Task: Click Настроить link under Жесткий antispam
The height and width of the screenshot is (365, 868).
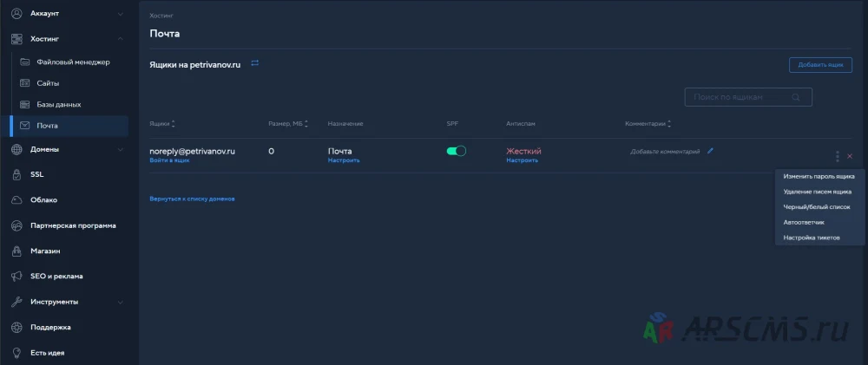Action: point(522,160)
